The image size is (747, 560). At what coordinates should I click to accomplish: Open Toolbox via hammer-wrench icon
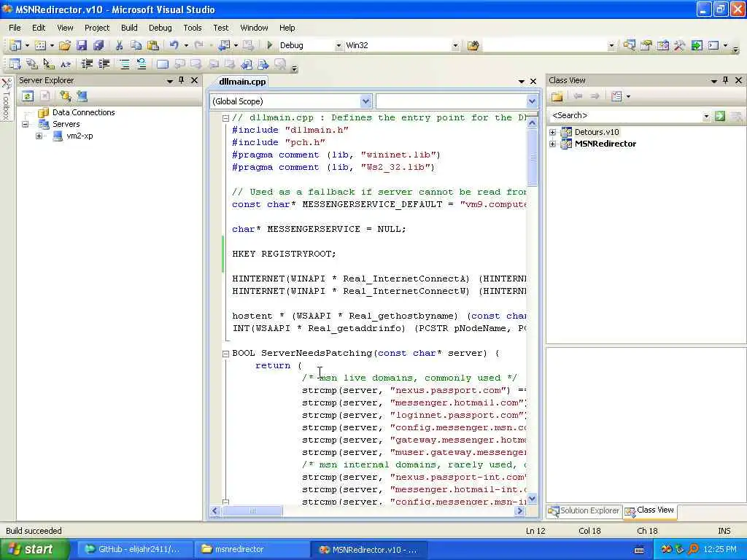[x=679, y=45]
